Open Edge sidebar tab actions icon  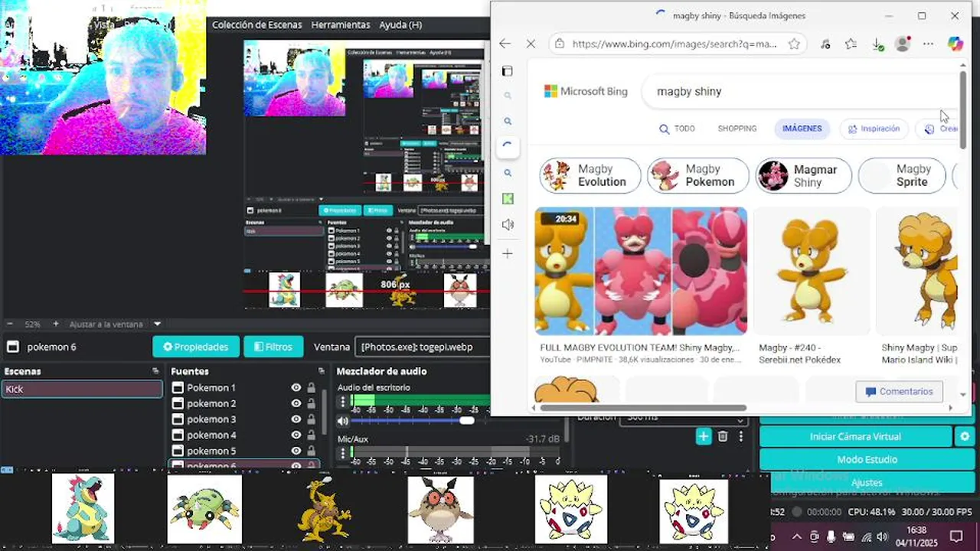click(507, 71)
